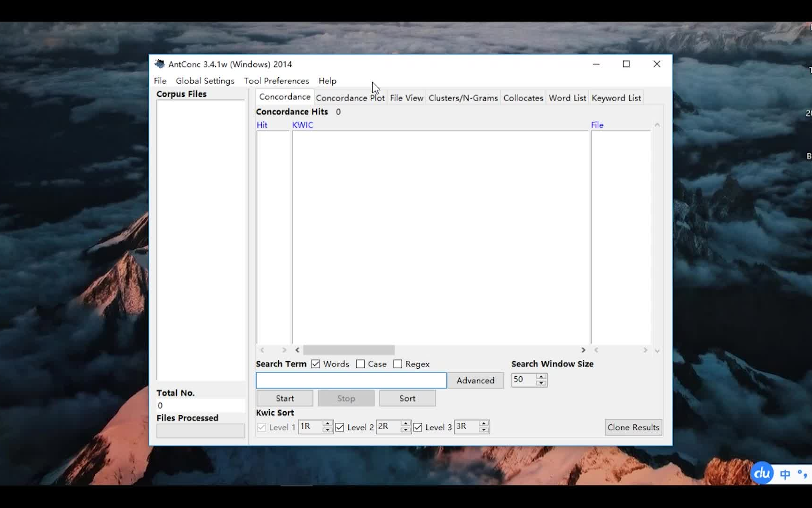Toggle the Level 2 sort checkbox
The image size is (812, 508).
pyautogui.click(x=340, y=427)
